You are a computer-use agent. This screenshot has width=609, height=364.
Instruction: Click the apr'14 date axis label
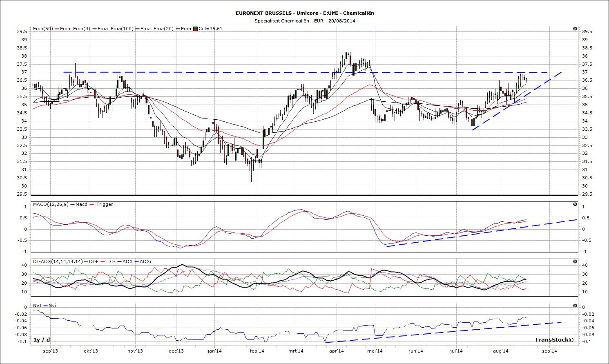click(x=336, y=351)
